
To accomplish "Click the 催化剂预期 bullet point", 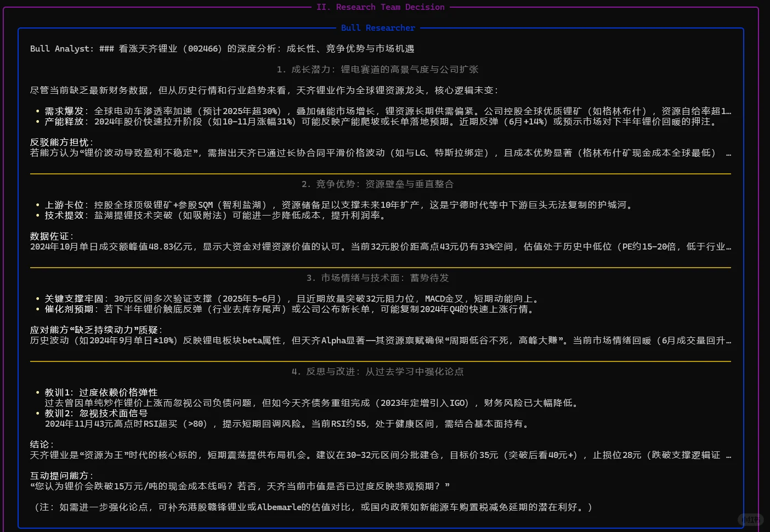I will point(69,309).
